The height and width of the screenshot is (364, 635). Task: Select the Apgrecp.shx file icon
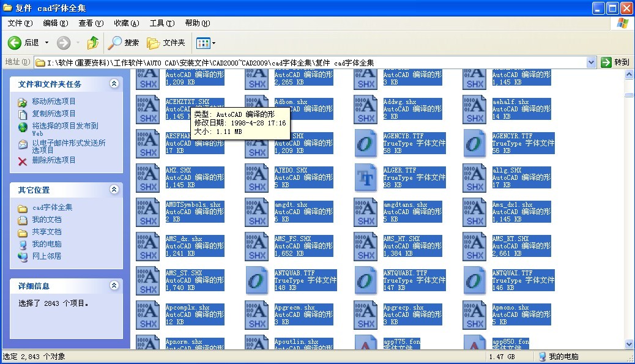coord(365,314)
